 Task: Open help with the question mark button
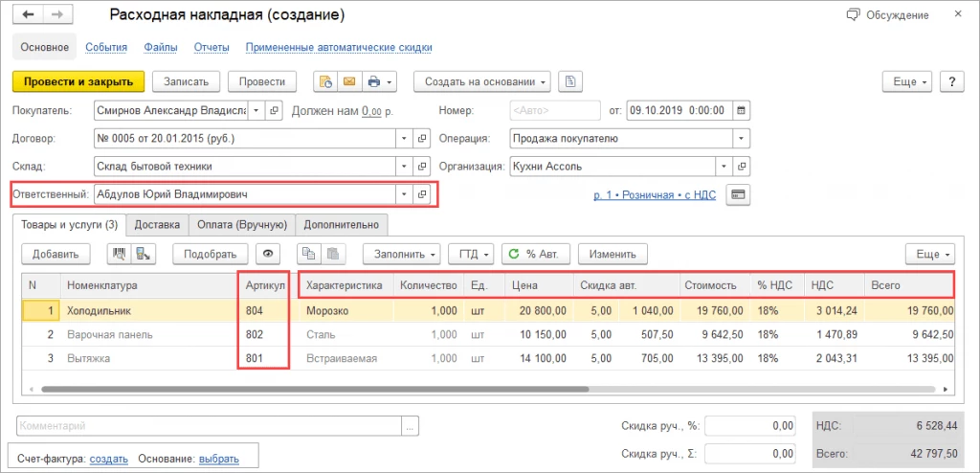pyautogui.click(x=952, y=82)
